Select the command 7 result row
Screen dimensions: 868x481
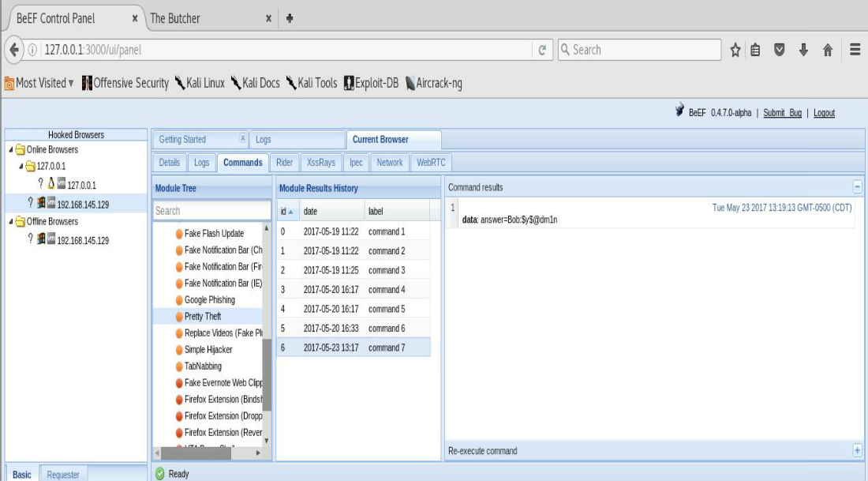click(354, 348)
